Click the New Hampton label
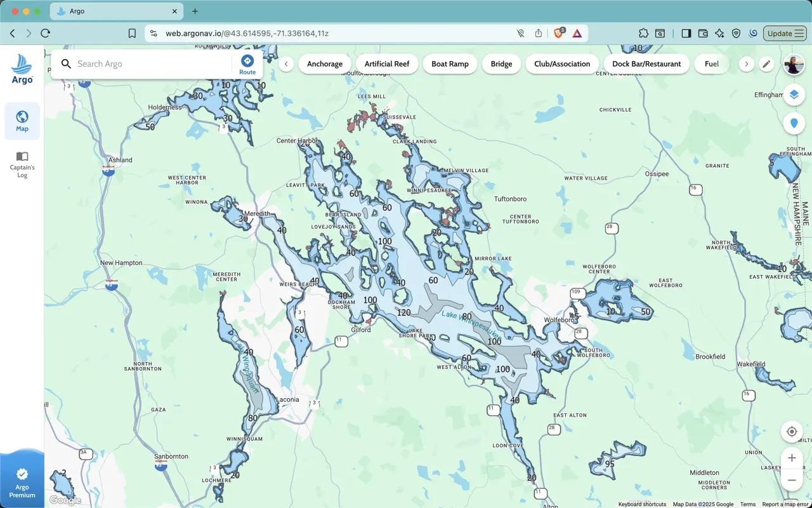Image resolution: width=812 pixels, height=508 pixels. tap(121, 263)
